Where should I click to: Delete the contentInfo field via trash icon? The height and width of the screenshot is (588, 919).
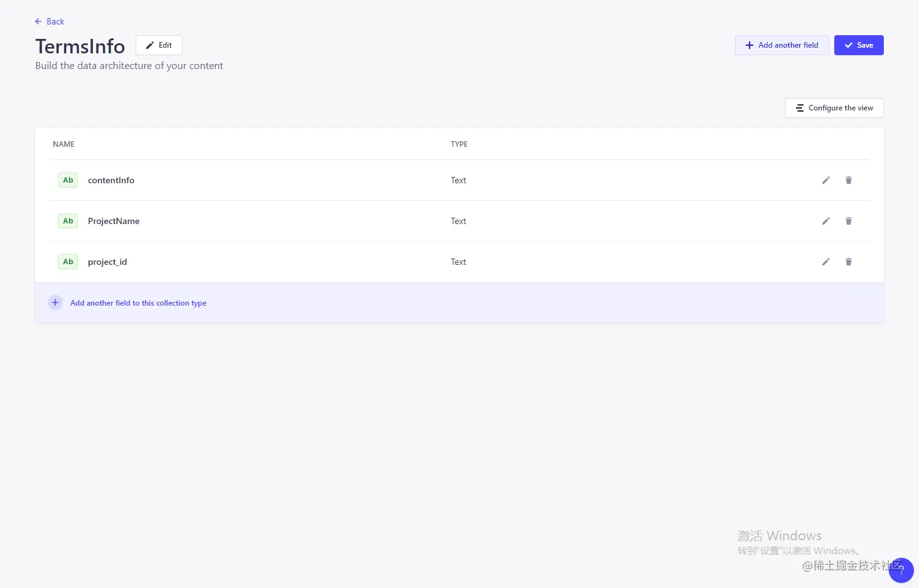point(848,180)
